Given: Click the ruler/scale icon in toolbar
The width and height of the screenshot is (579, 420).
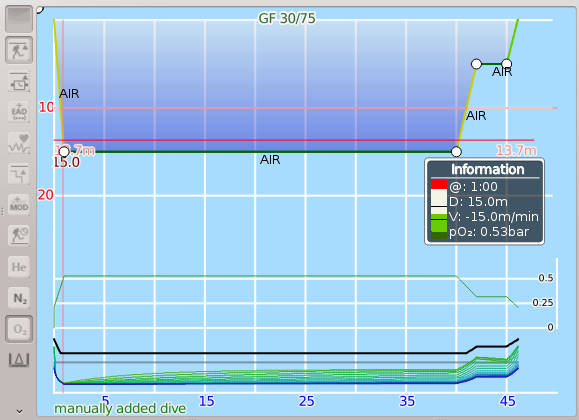Looking at the screenshot, I should 19,359.
